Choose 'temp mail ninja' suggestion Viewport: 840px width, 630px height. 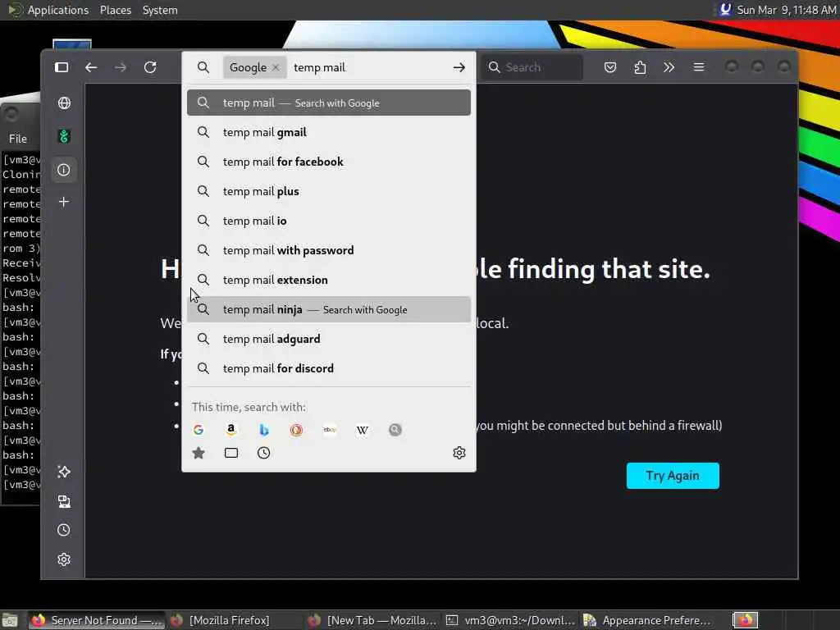[x=329, y=309]
